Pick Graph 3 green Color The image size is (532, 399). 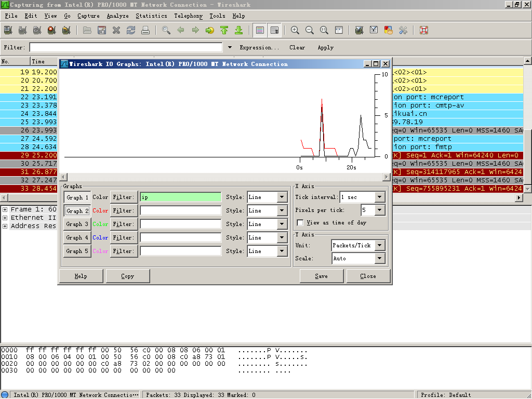(x=100, y=224)
